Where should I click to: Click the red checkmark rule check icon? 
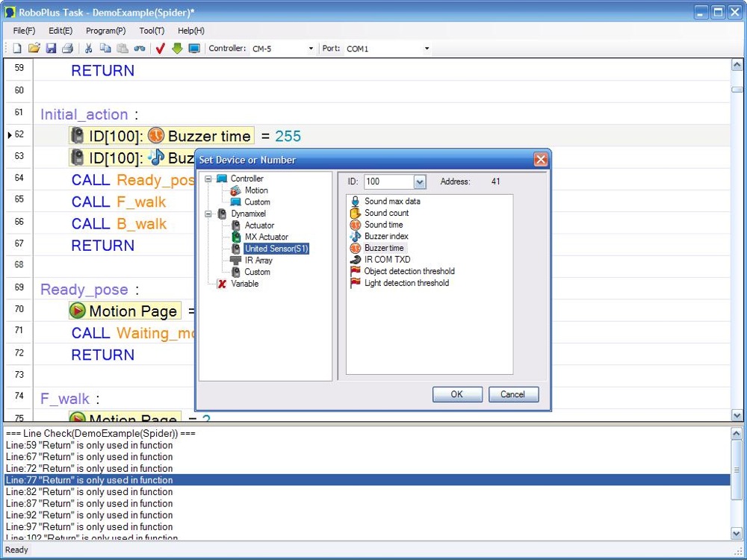160,48
